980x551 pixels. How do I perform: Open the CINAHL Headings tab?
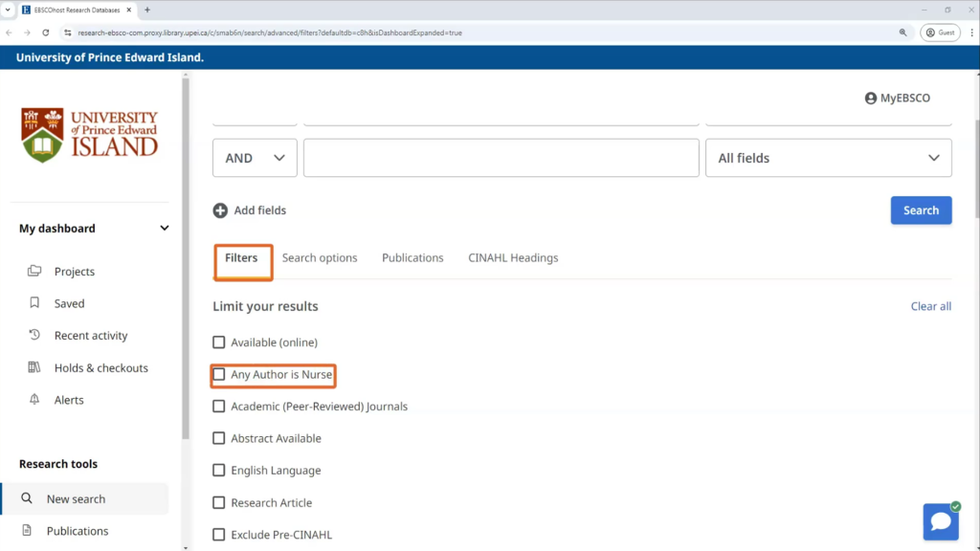[513, 258]
